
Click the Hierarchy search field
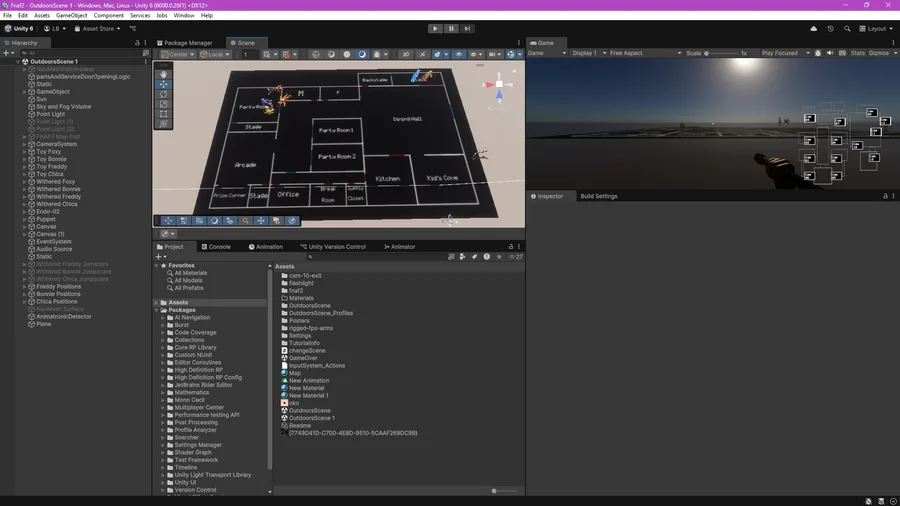point(83,53)
